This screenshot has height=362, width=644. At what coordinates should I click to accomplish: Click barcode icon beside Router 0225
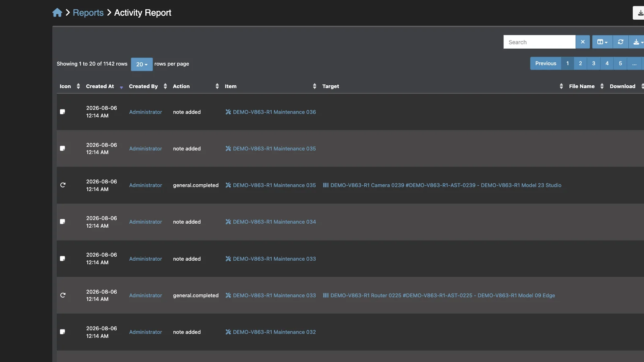(326, 296)
